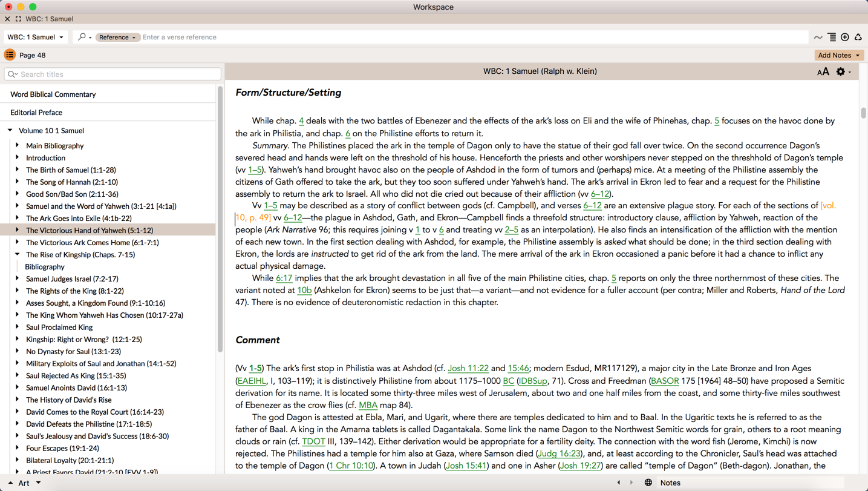
Task: Click the search titles magnifier icon
Action: pyautogui.click(x=12, y=74)
